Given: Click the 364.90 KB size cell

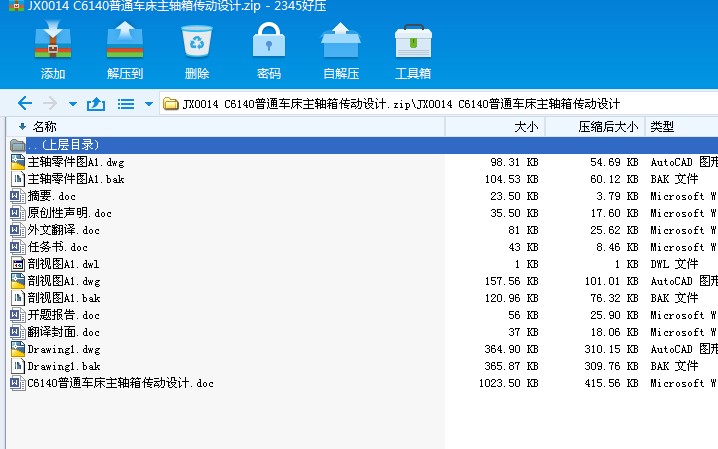Looking at the screenshot, I should pos(511,349).
